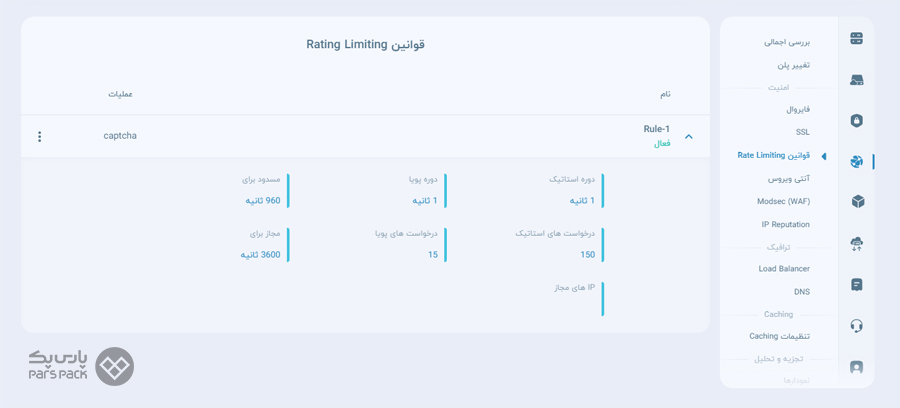Open the آنتی ویروس menu item

pos(789,179)
